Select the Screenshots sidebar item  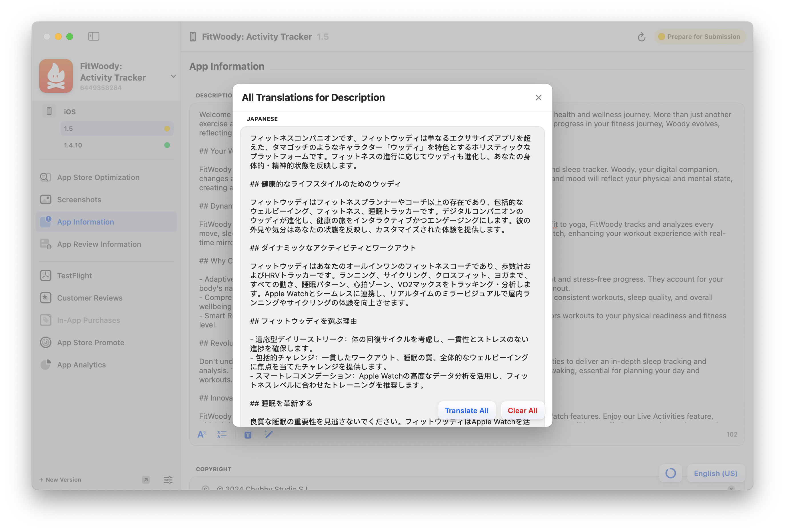(79, 199)
